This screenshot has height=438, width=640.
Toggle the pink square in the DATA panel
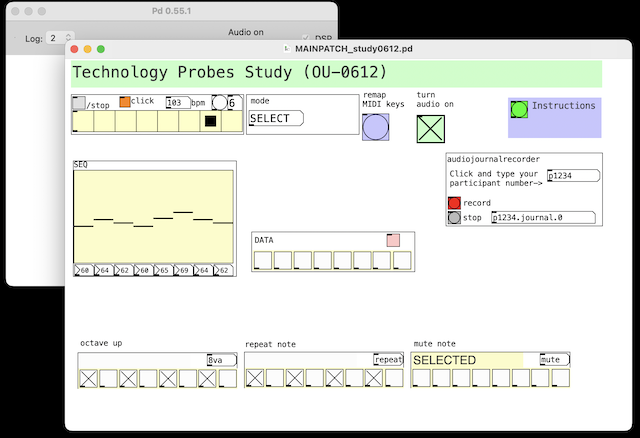tap(393, 240)
